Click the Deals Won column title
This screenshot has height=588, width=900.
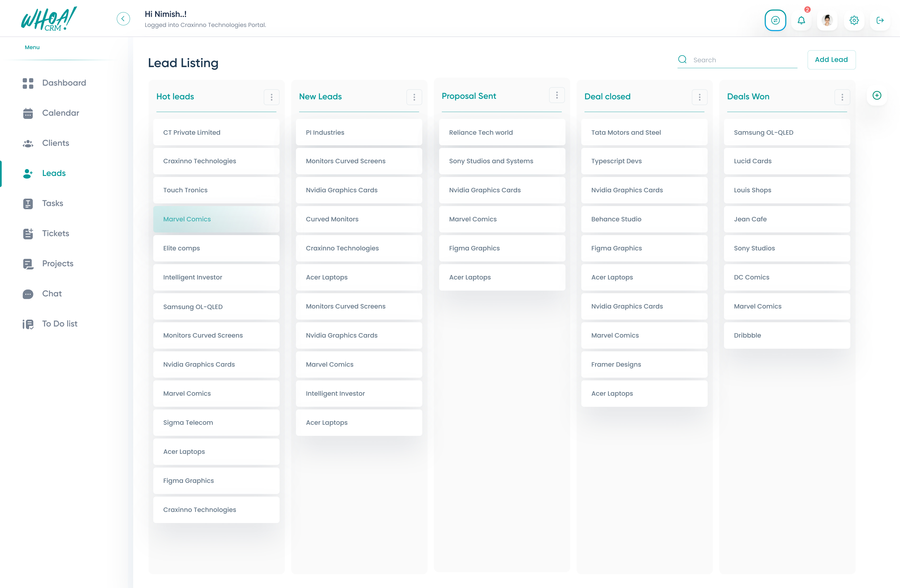[x=748, y=96]
